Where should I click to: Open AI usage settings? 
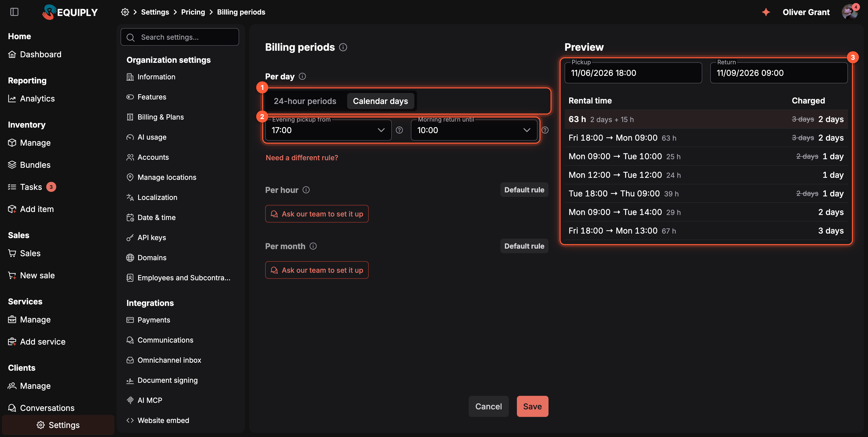pos(147,137)
